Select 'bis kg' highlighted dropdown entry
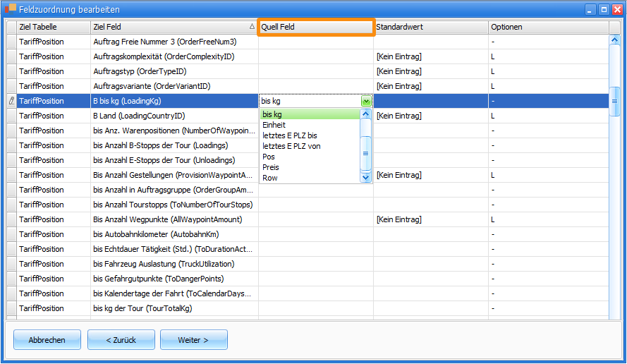Viewport: 627px width, 364px height. pos(272,114)
